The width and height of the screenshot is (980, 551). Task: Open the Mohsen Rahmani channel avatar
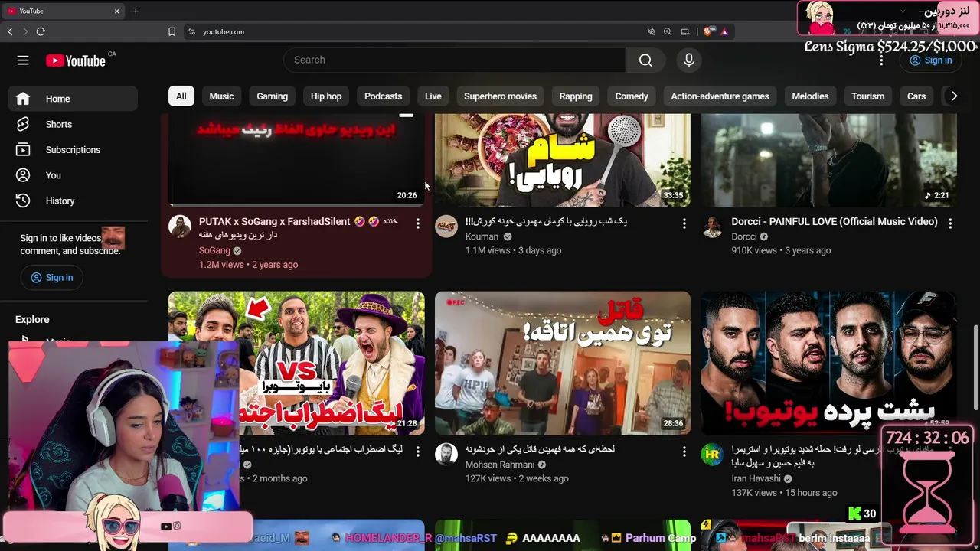click(x=446, y=455)
